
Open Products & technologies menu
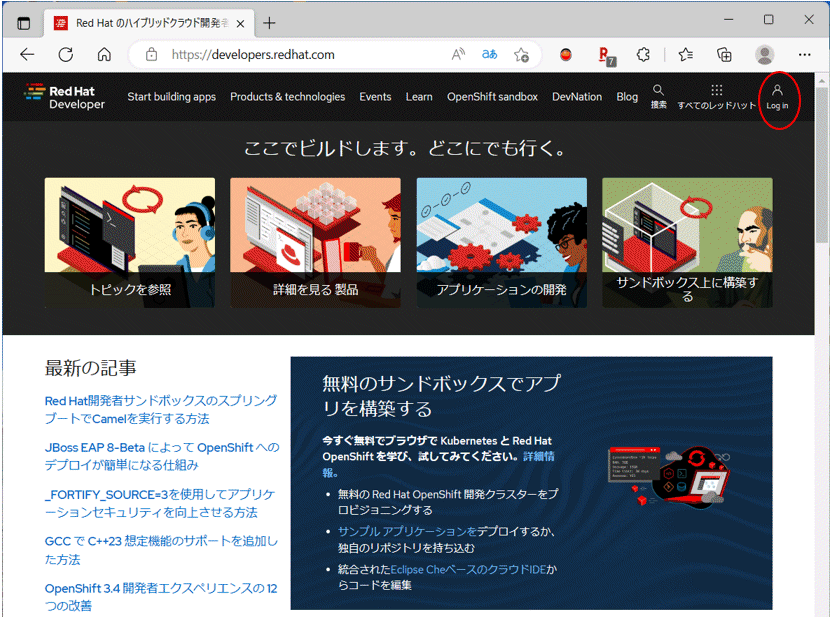click(x=287, y=97)
